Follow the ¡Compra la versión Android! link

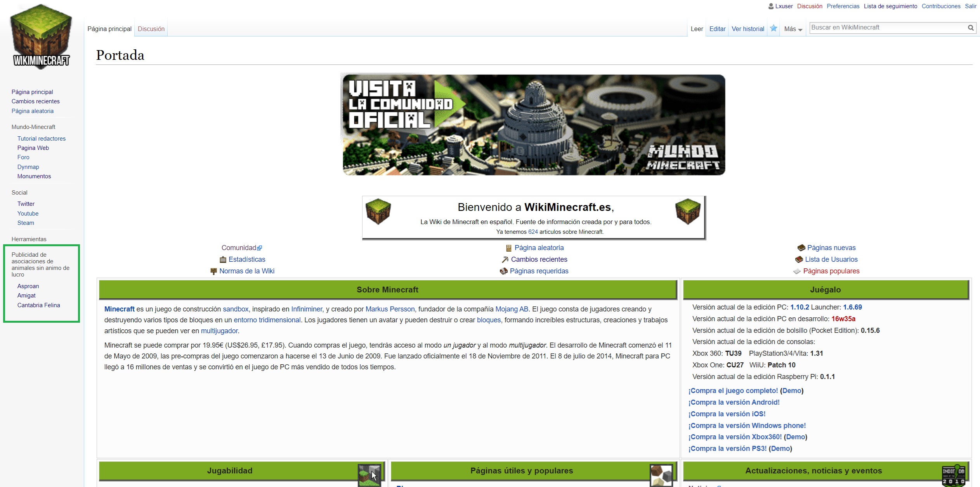pos(734,402)
